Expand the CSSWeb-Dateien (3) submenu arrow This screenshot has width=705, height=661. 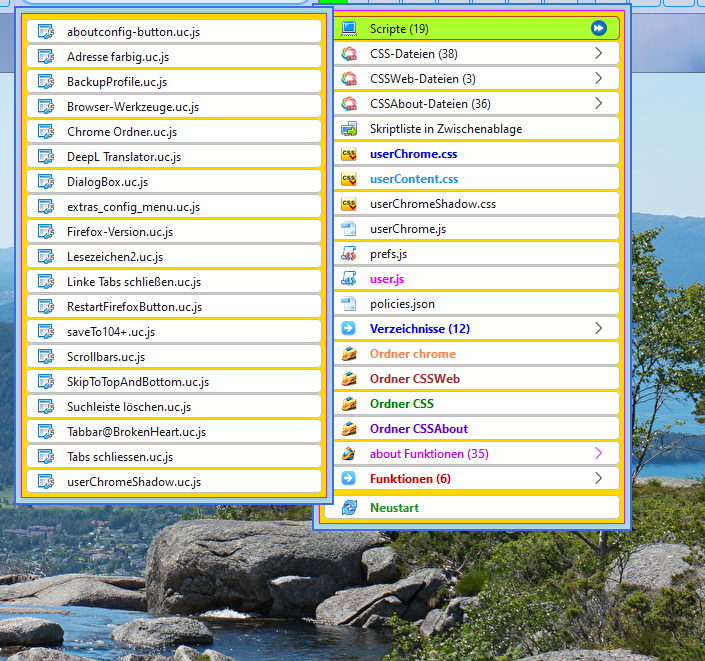599,79
